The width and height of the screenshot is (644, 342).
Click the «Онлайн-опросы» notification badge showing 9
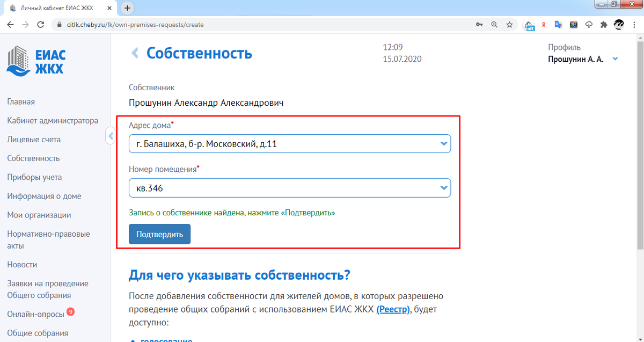pos(70,312)
